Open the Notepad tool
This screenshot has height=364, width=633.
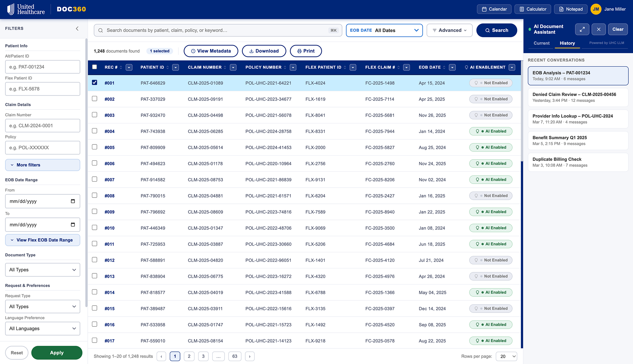[571, 9]
